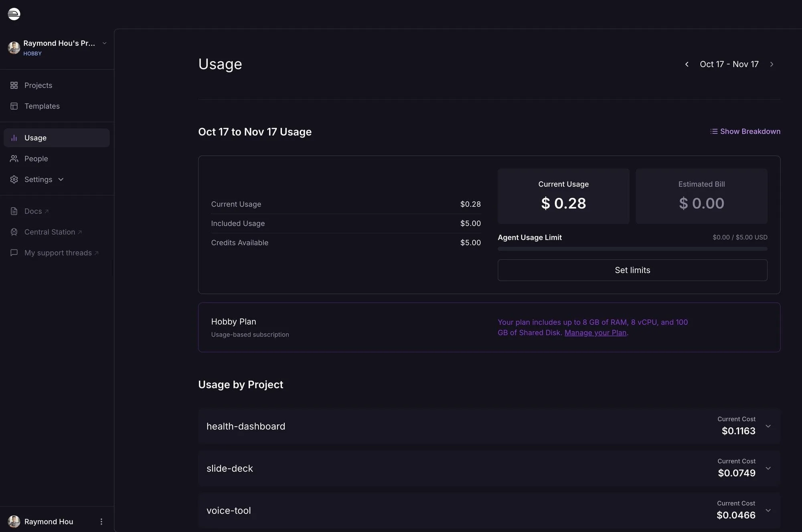Click the Current Usage $ 0.28 card
Screen dimensions: 802x532
click(563, 196)
